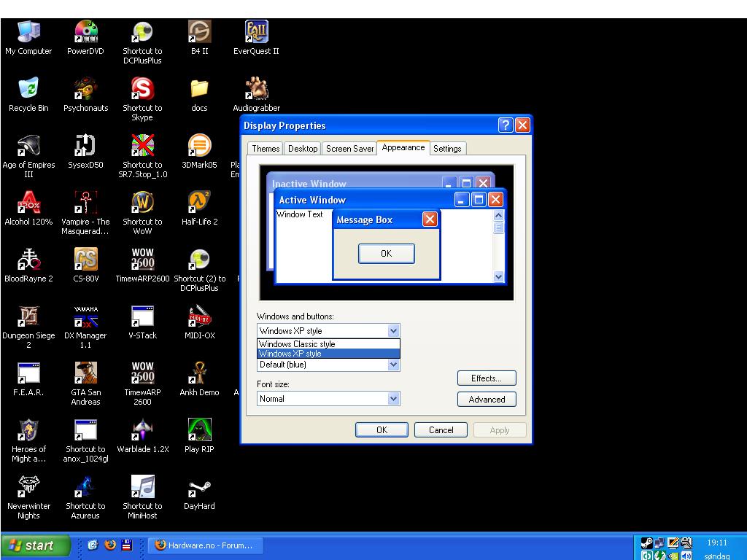
Task: Select the Appearance tab
Action: click(x=403, y=147)
